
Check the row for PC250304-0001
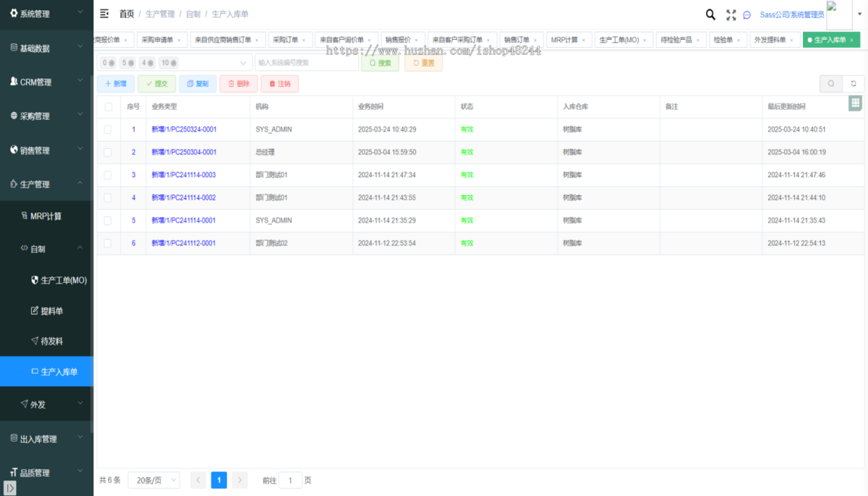[109, 152]
